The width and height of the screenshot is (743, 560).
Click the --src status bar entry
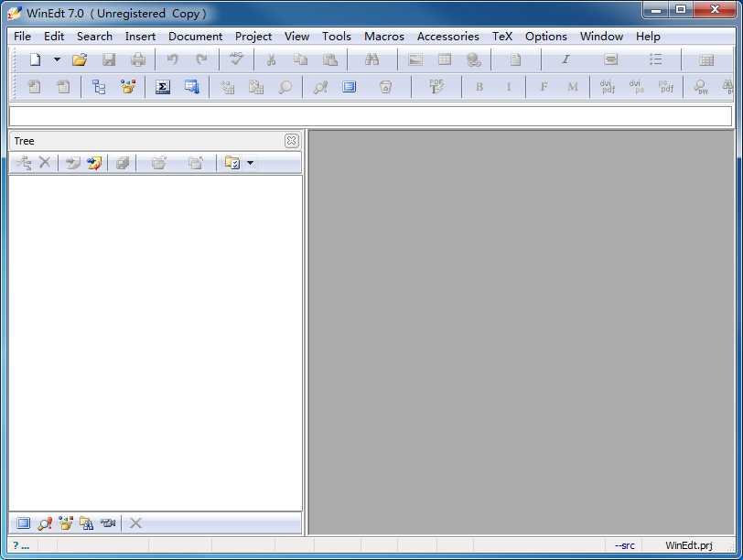(x=625, y=545)
